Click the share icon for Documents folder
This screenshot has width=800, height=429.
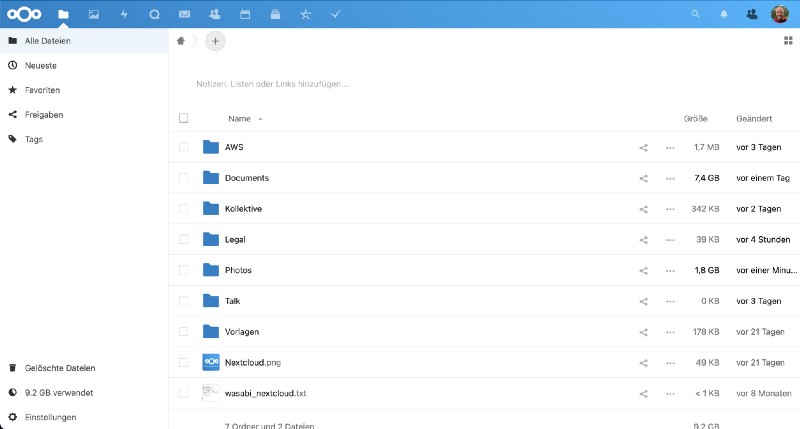tap(644, 178)
